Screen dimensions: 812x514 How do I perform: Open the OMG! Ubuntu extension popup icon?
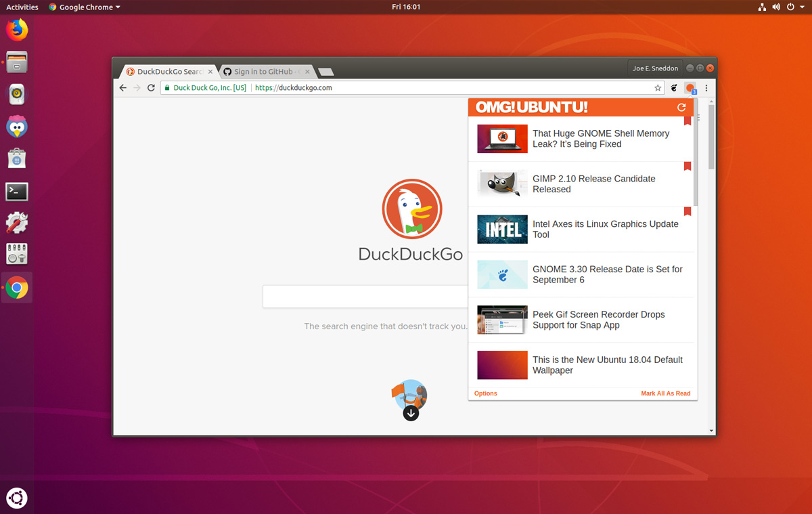coord(690,88)
